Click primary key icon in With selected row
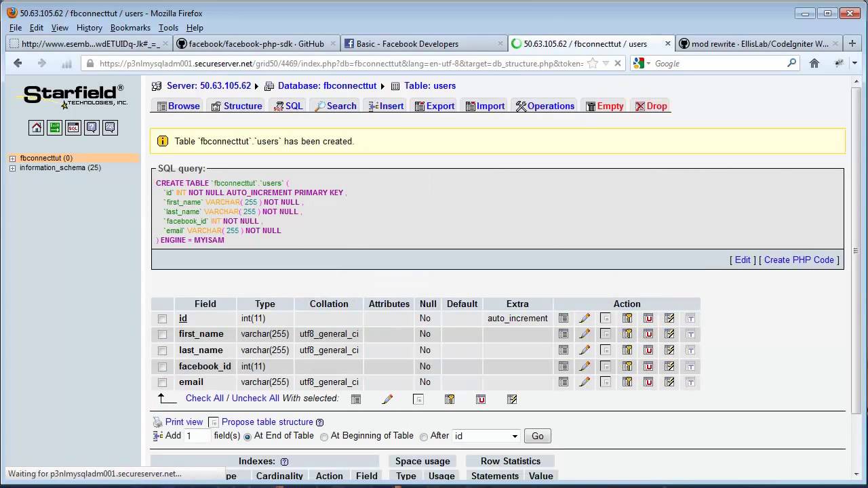The width and height of the screenshot is (868, 488). pos(450,399)
